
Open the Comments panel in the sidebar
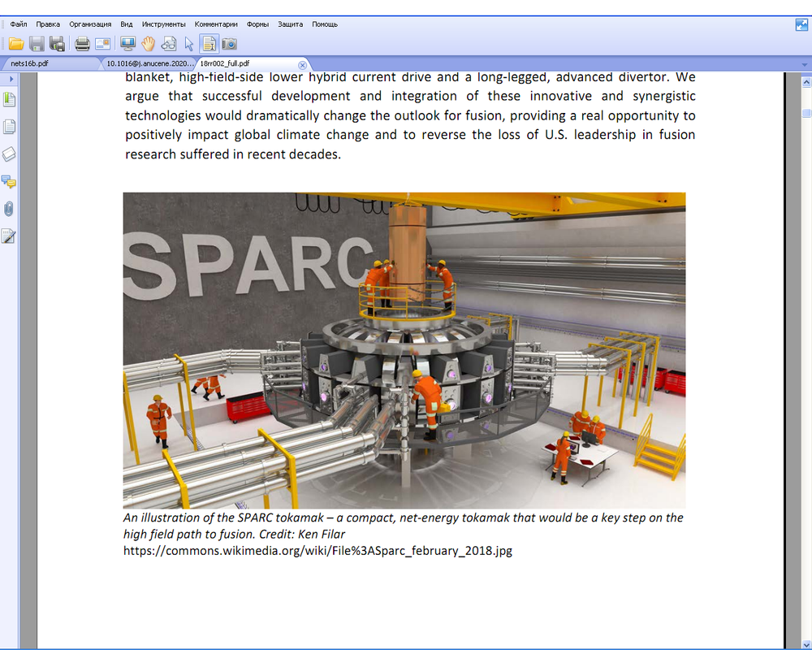(9, 181)
